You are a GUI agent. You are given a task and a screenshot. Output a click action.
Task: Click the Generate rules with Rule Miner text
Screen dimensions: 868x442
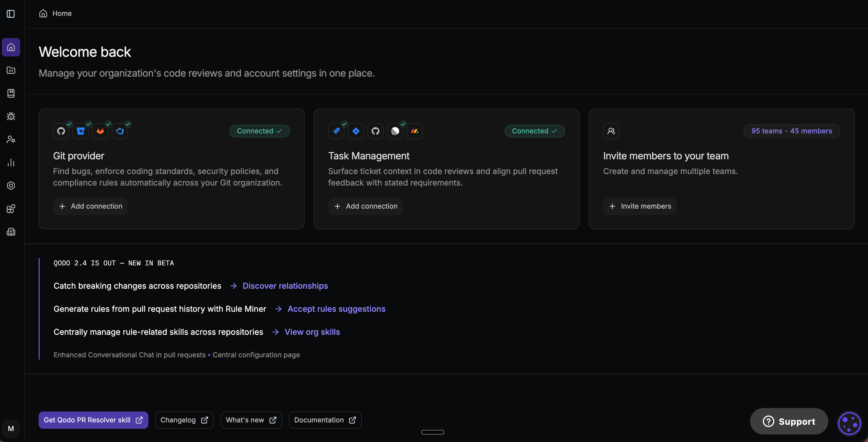point(160,309)
